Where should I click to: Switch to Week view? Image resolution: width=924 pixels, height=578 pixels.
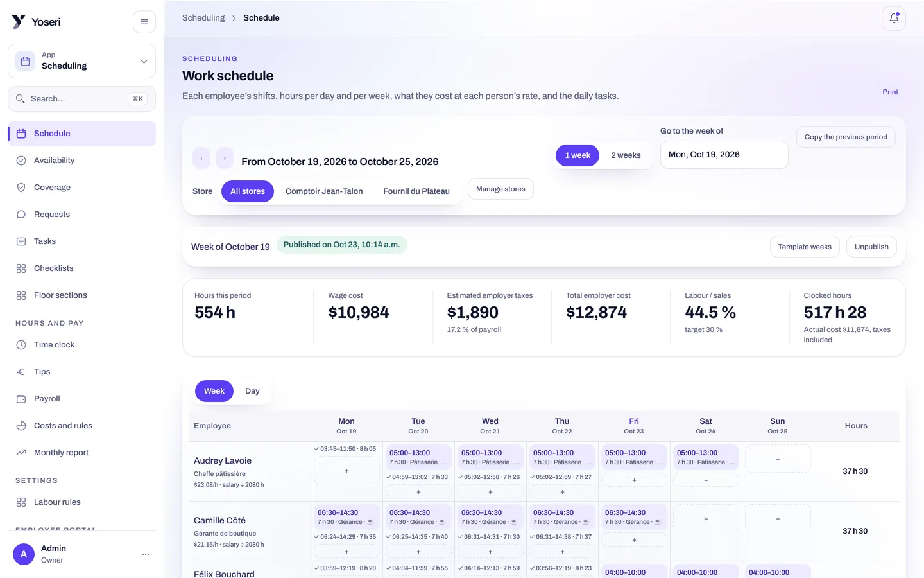(214, 391)
